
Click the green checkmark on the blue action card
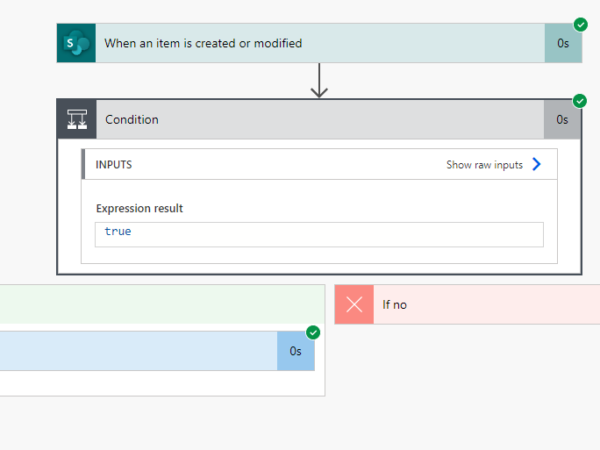(313, 332)
